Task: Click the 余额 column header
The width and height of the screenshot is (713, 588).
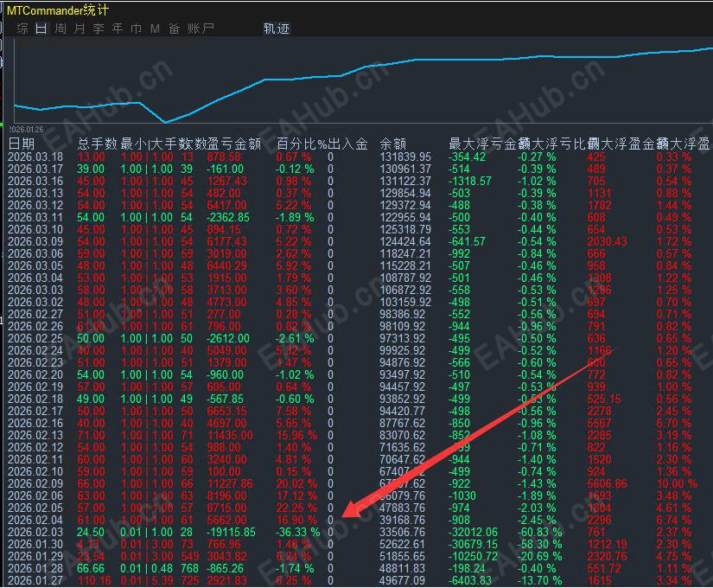Action: pyautogui.click(x=393, y=144)
